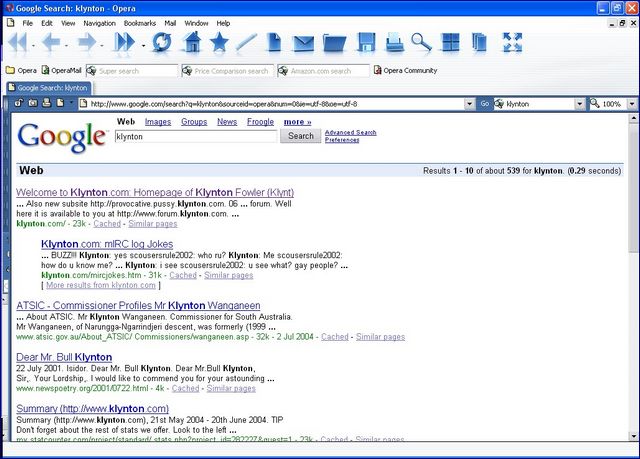
Task: Open the zoom 100% dropdown
Action: pos(631,103)
